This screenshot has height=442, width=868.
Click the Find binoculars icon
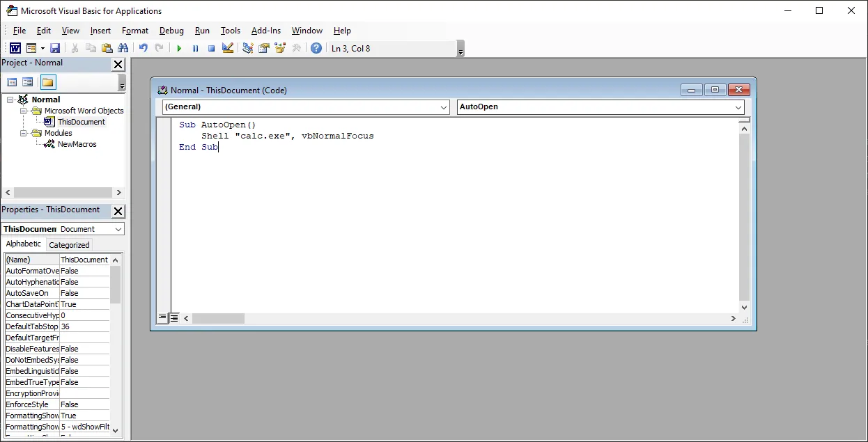coord(123,48)
